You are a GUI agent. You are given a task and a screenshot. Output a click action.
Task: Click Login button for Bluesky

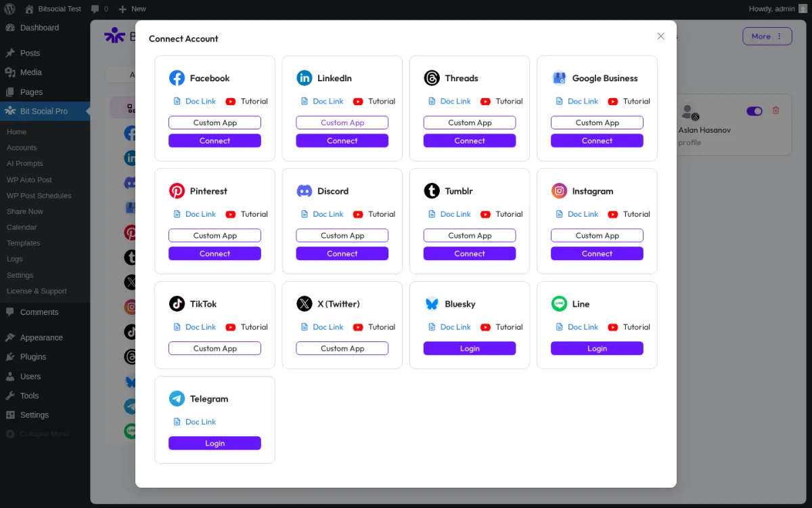470,348
